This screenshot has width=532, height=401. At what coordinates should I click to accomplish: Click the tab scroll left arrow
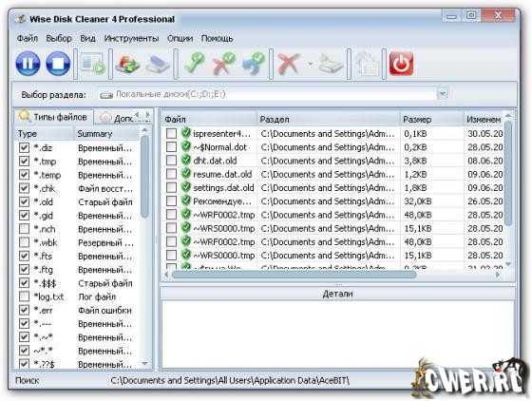[137, 115]
